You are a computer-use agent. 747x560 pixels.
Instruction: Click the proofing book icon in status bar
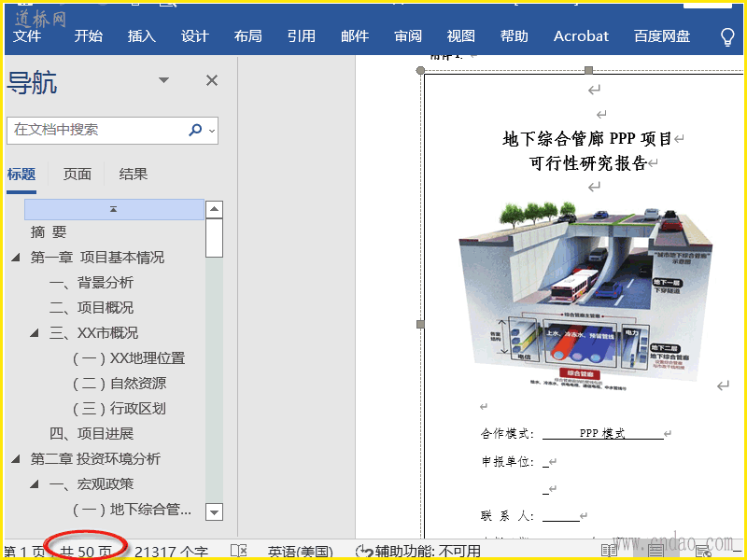tap(239, 552)
